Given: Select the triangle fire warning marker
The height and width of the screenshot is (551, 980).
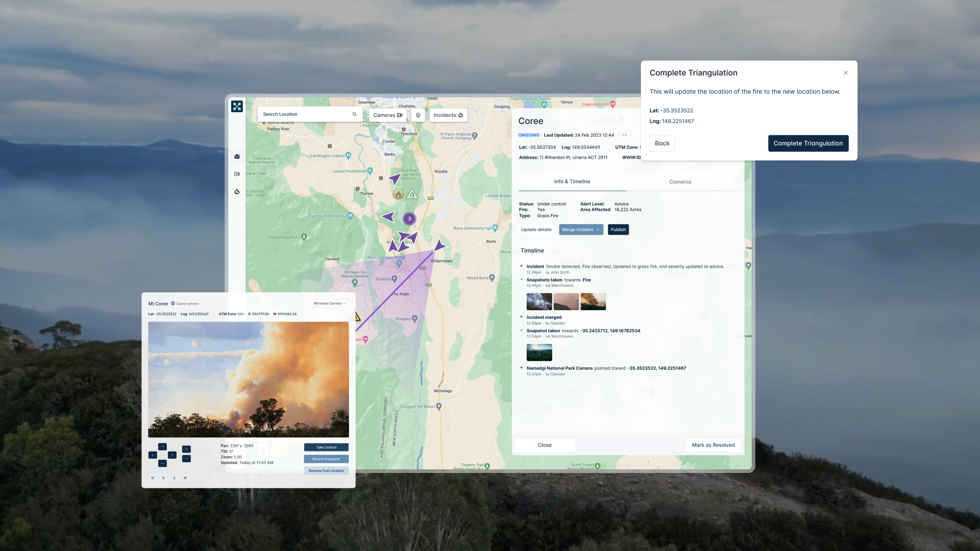Looking at the screenshot, I should 412,194.
